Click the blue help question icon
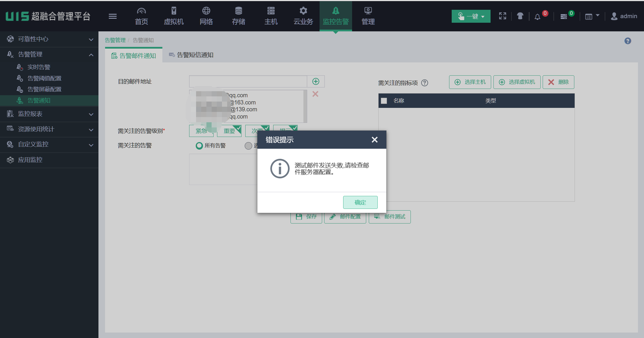This screenshot has height=338, width=644. (x=628, y=41)
